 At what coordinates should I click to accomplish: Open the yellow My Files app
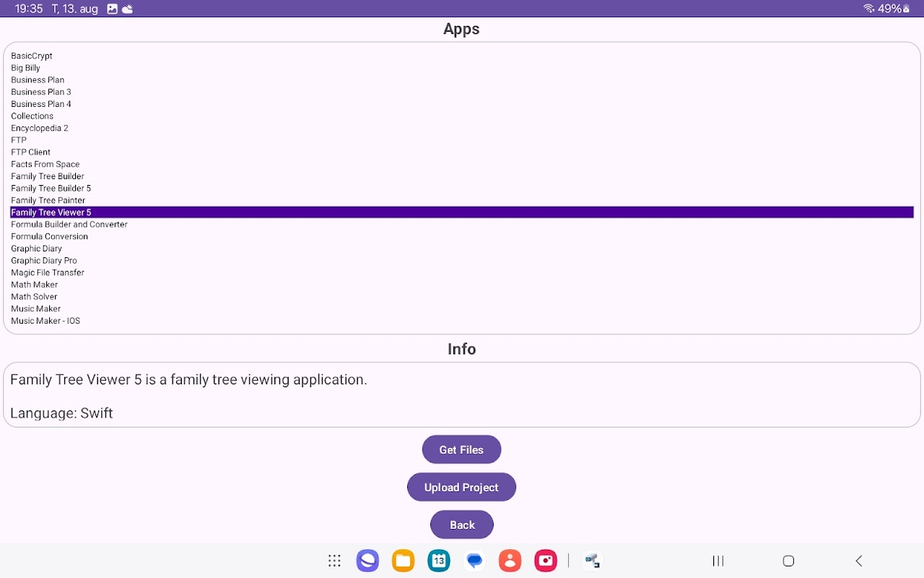pyautogui.click(x=403, y=561)
